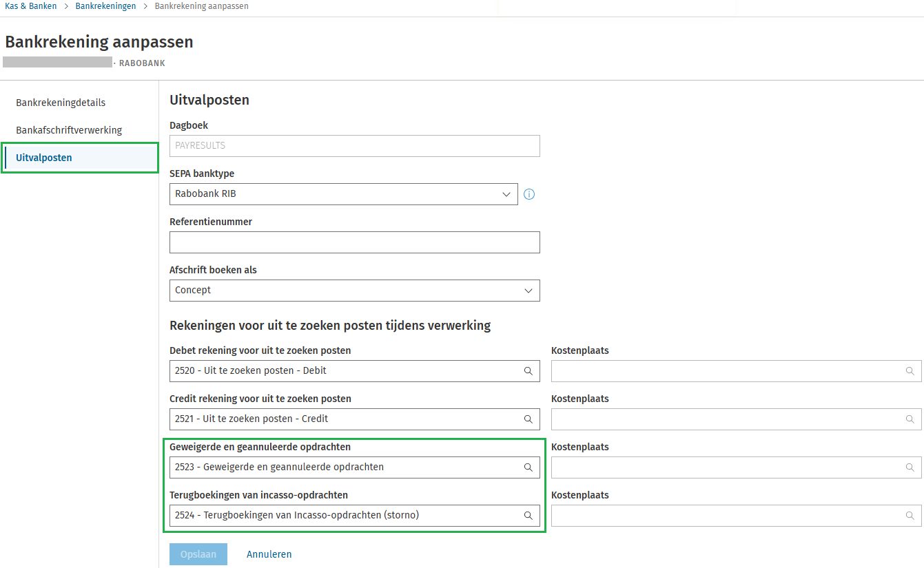Open Kostenplaats lookup for Geweigerde opdrachten row
Screen dimensions: 924x568
(x=910, y=467)
